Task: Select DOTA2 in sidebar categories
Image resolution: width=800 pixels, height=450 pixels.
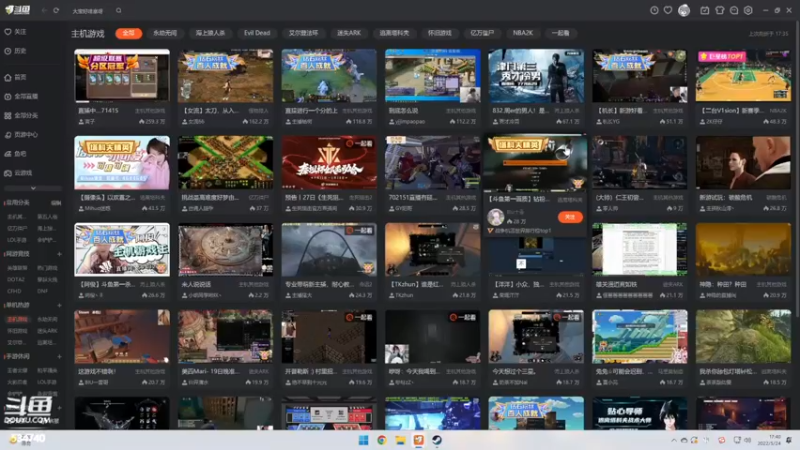Action: coord(16,280)
